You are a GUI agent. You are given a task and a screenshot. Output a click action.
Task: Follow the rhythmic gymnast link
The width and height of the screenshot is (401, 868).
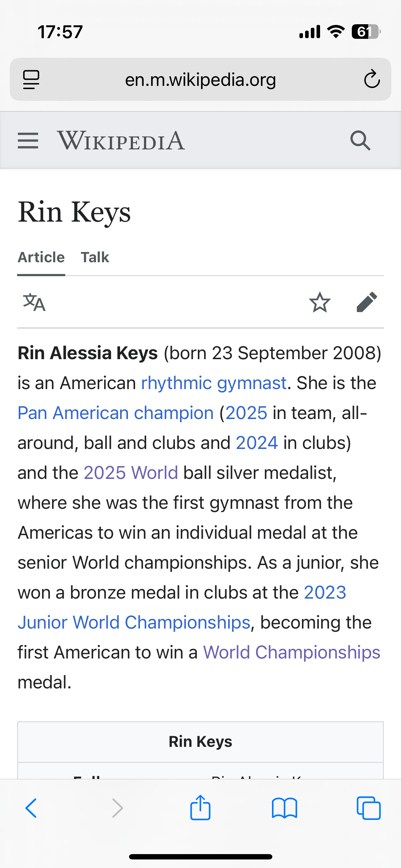214,383
